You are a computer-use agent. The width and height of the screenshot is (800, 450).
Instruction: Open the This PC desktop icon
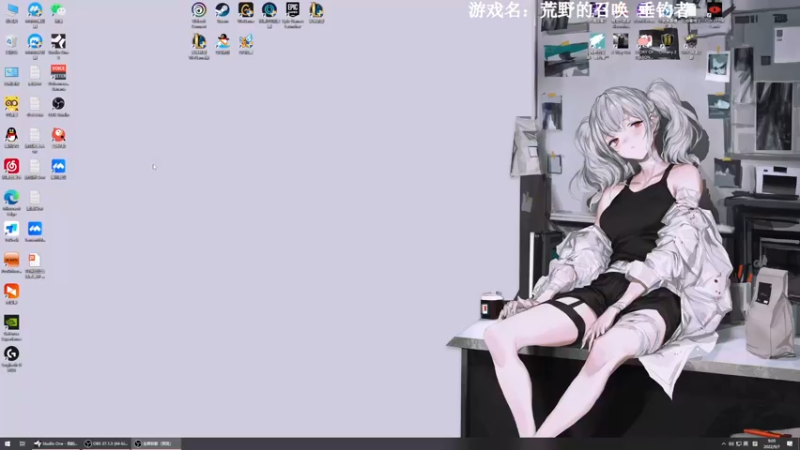(12, 12)
